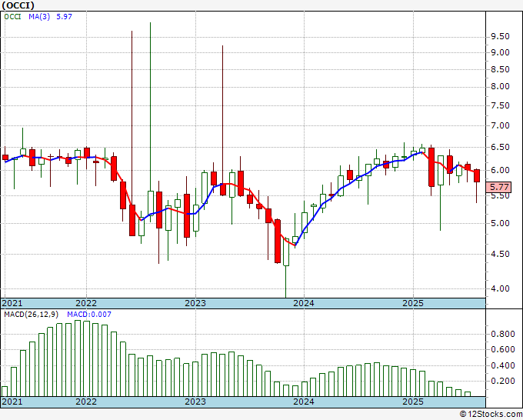Click 2024 on the price chart timeline
The height and width of the screenshot is (420, 523).
(x=304, y=303)
